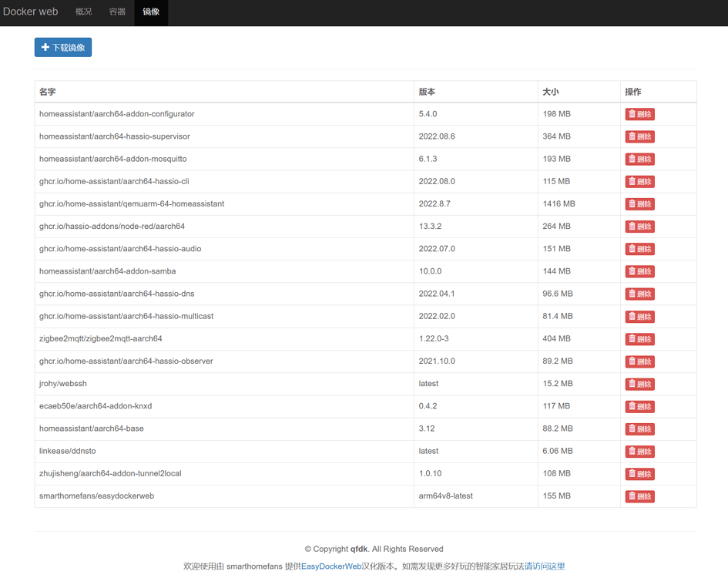Open the EasyDockerWeb footer link
Image resolution: width=728 pixels, height=578 pixels.
coord(331,566)
